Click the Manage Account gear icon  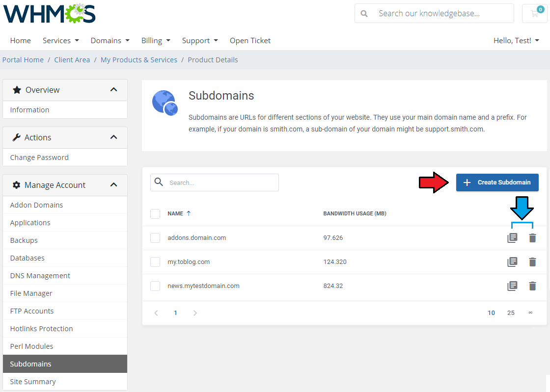click(16, 185)
